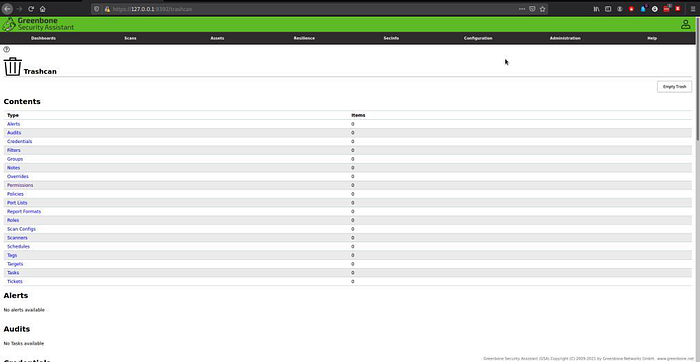The image size is (700, 362).
Task: Open the user account menu icon
Action: (685, 25)
